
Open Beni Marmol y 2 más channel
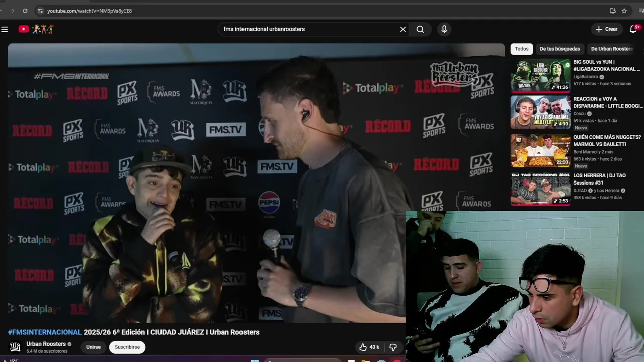tap(593, 152)
